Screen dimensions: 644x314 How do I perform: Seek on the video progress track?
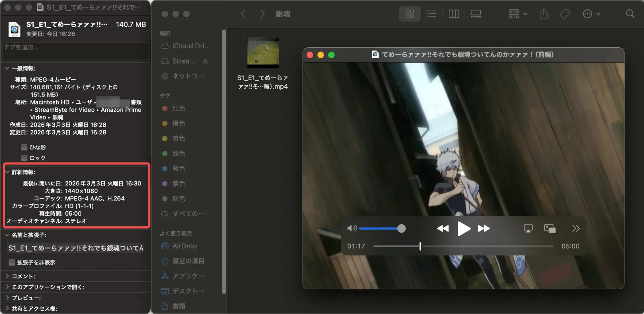point(463,246)
